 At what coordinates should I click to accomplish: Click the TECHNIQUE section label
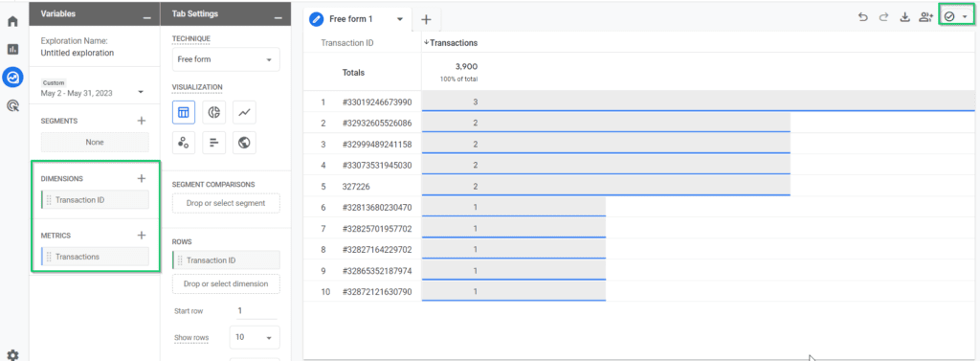191,39
